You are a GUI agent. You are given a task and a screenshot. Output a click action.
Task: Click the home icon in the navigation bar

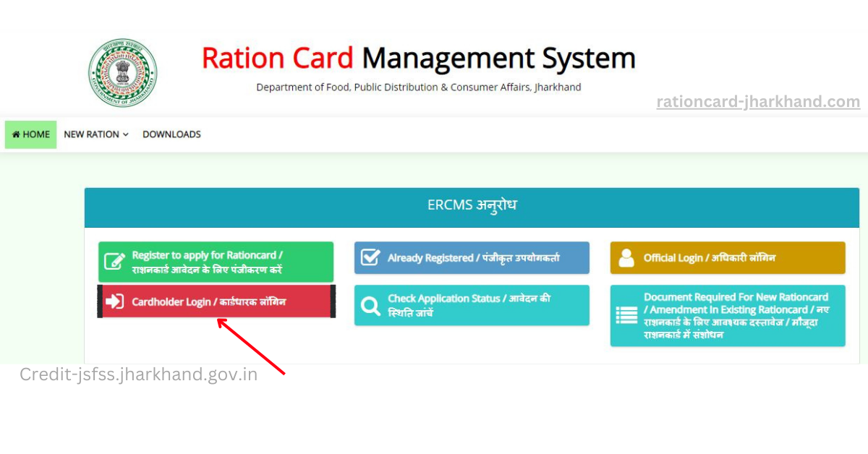[17, 134]
